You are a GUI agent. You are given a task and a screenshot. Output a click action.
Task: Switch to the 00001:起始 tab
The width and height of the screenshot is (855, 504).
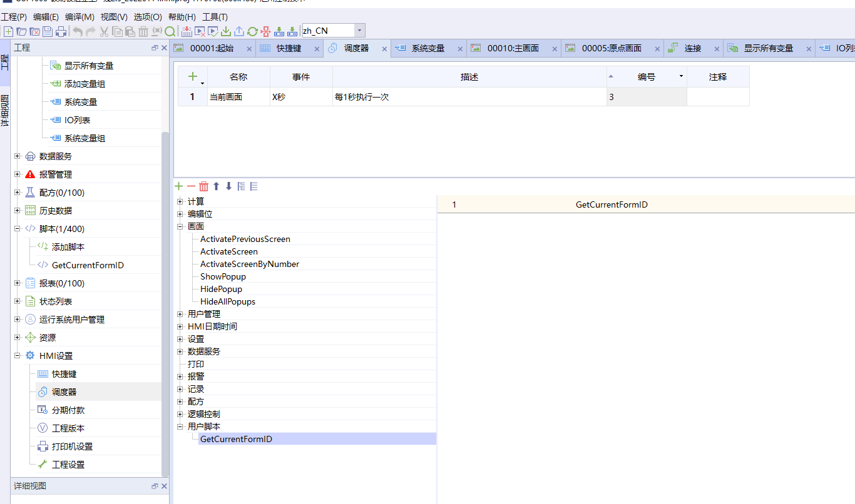[212, 48]
